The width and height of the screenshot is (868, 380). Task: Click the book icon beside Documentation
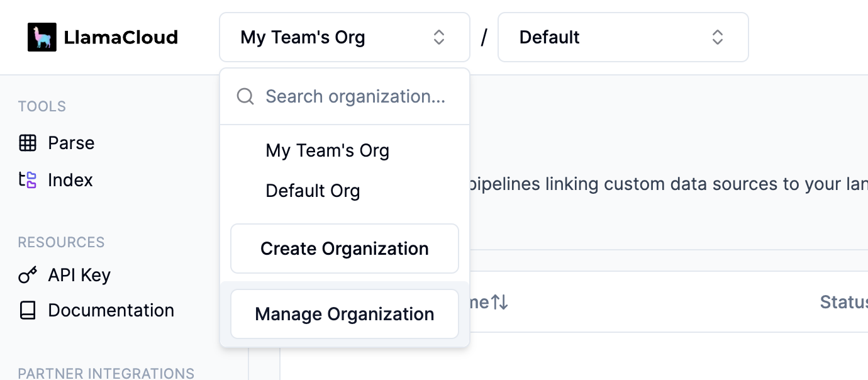coord(27,310)
